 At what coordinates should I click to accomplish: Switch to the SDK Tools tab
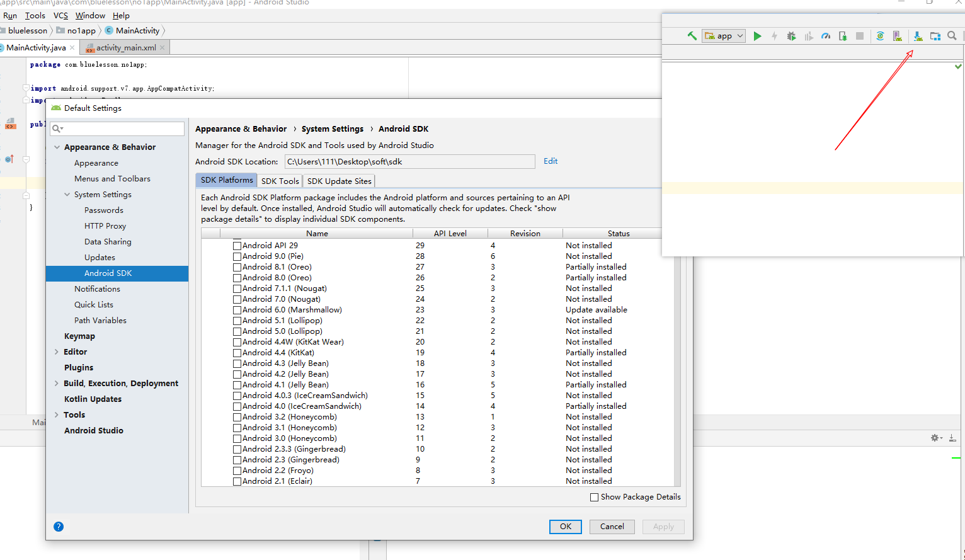(280, 181)
